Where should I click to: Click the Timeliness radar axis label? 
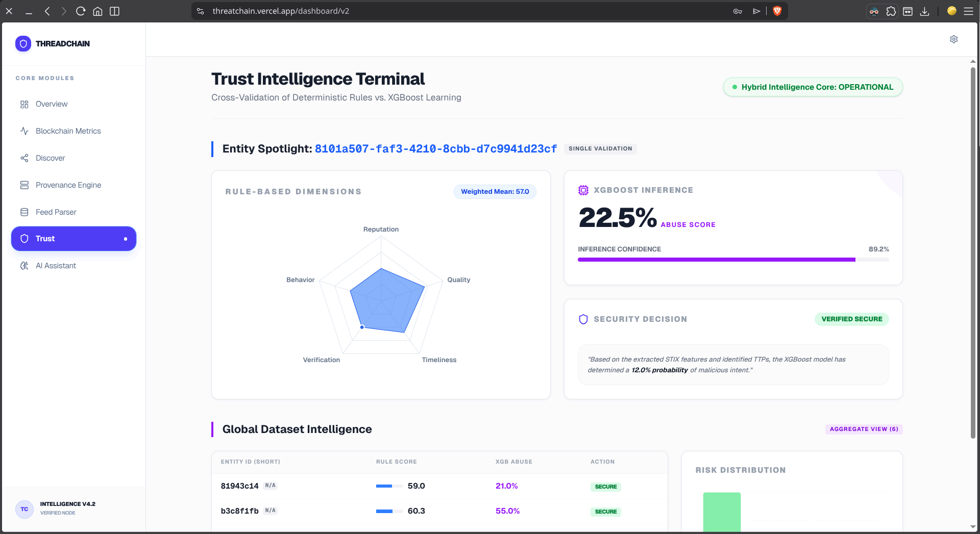tap(439, 360)
